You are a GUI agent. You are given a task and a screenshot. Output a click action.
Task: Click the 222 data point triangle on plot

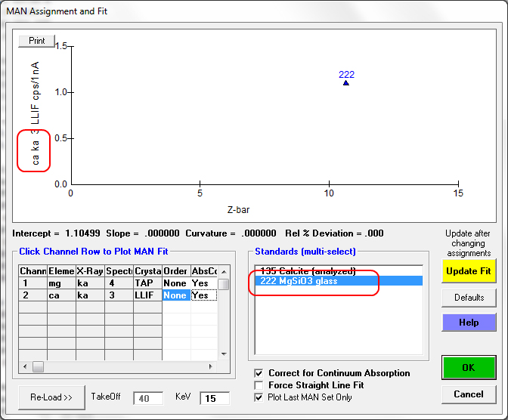click(345, 82)
